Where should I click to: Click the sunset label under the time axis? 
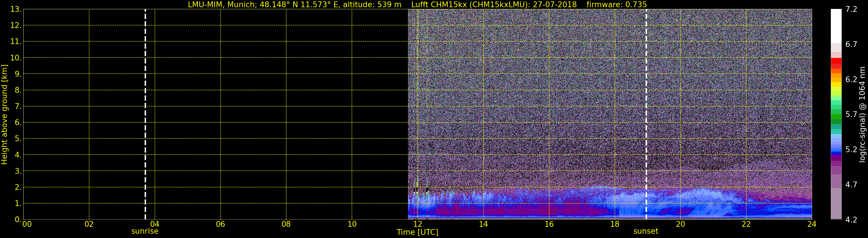(x=646, y=231)
